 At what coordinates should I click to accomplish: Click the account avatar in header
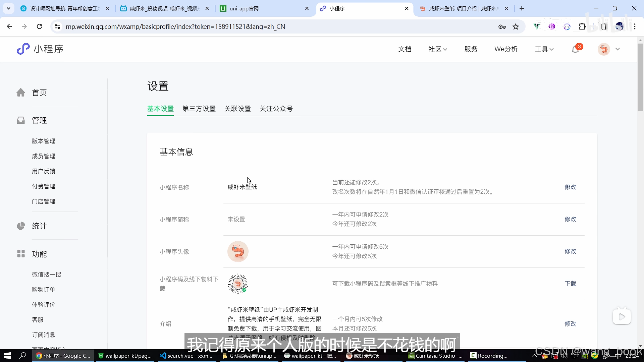point(604,49)
